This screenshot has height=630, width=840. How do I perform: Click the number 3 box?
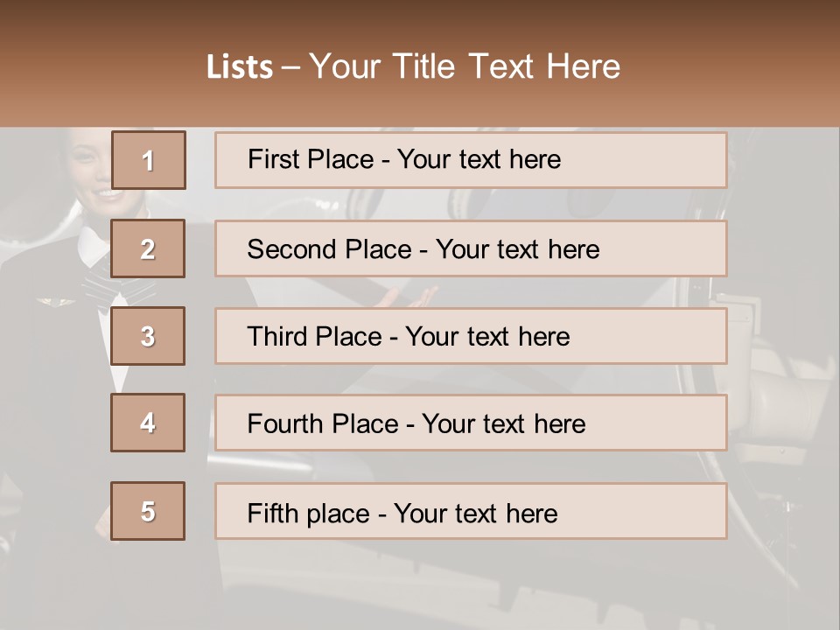click(148, 336)
